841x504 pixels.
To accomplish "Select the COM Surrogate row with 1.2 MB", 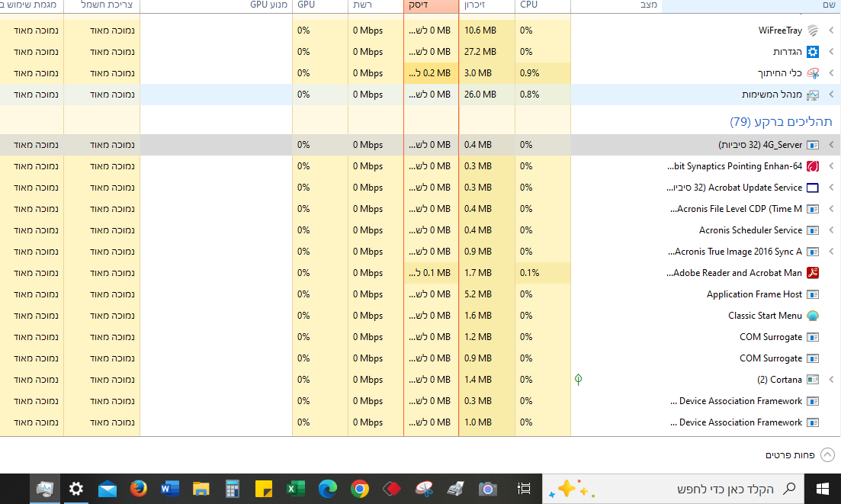I will point(421,337).
